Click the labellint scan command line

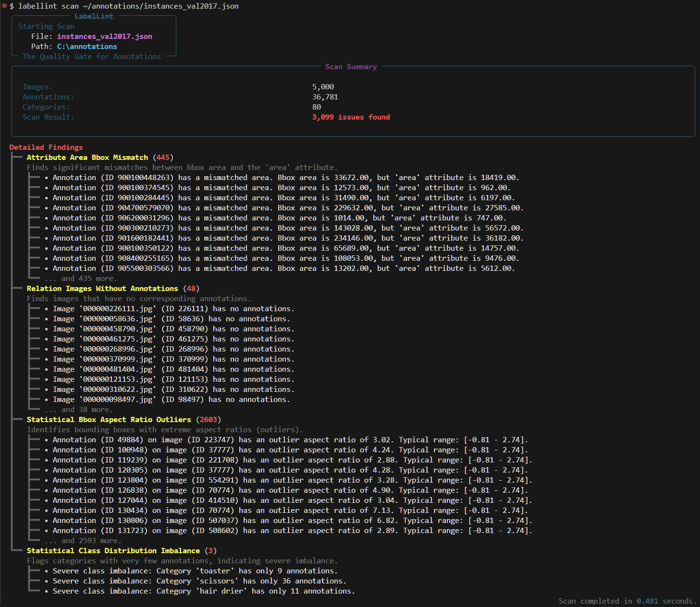coord(128,6)
